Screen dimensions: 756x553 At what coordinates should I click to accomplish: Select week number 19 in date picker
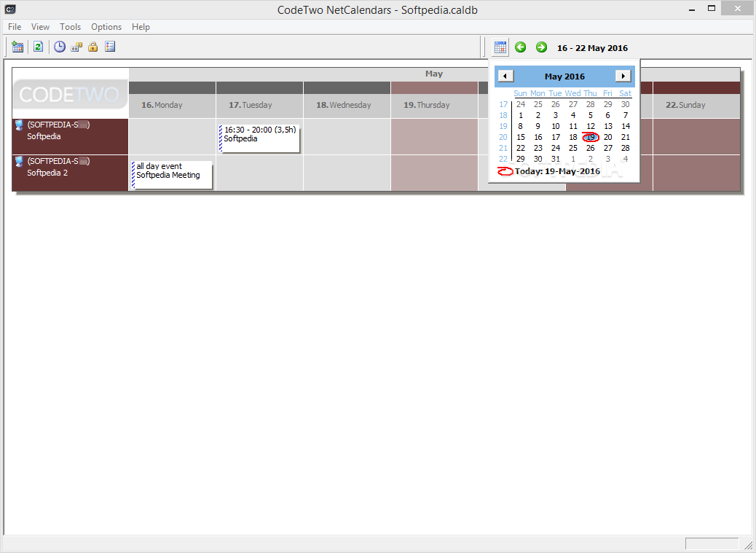[503, 126]
